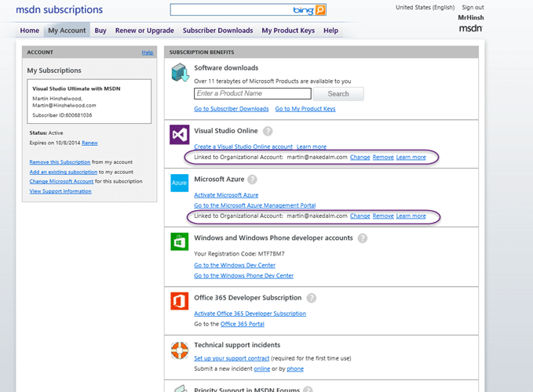Open Go to the Windows Dev Center link
This screenshot has height=392, width=533.
point(235,266)
